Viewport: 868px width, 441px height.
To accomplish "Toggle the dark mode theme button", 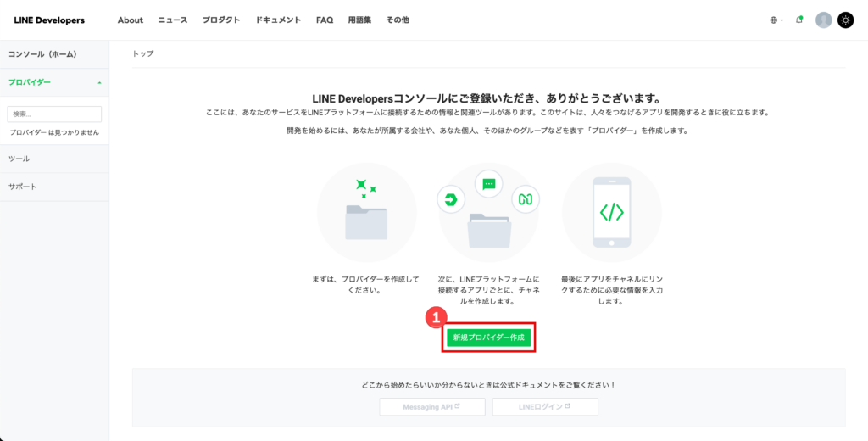I will pyautogui.click(x=845, y=20).
